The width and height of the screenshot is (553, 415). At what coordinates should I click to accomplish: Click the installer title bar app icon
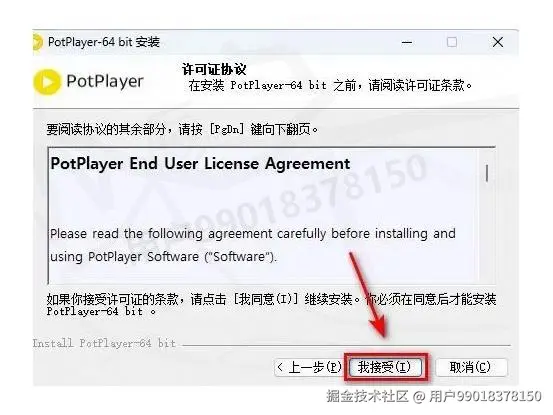tap(37, 43)
